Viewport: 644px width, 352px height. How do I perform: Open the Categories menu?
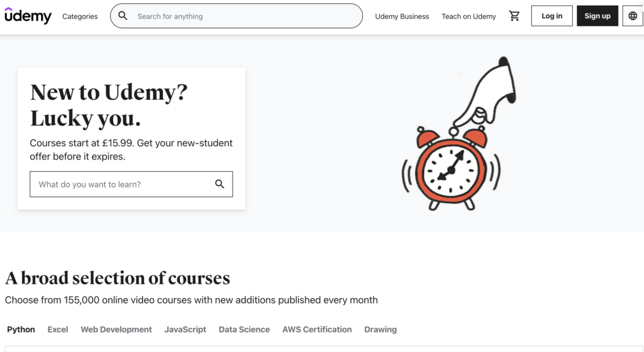[x=80, y=16]
